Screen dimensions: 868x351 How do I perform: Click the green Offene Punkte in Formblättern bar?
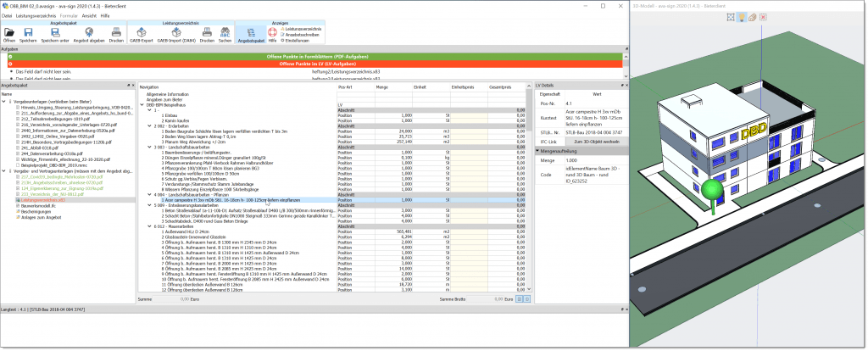click(317, 57)
